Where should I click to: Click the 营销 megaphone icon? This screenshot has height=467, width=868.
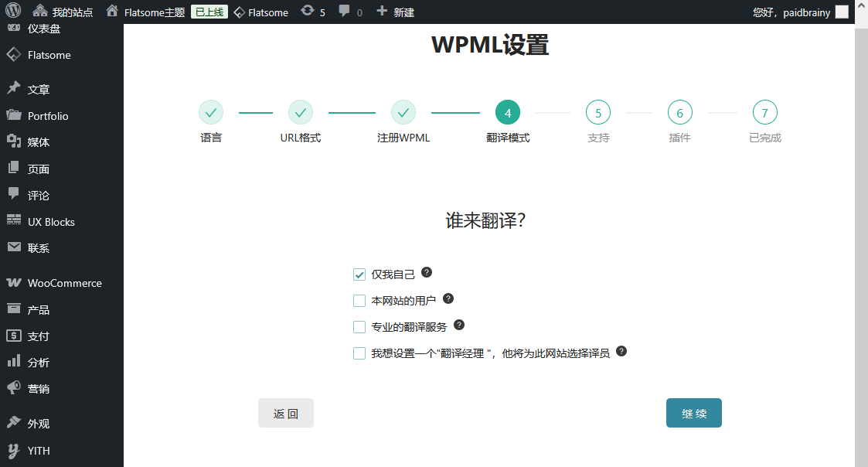tap(13, 388)
